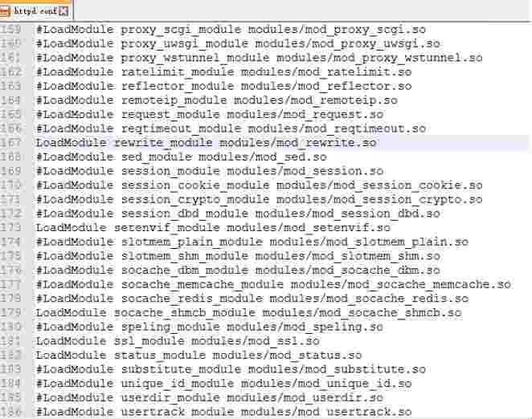This screenshot has width=532, height=419.
Task: Click line with mod_ratelimit.so
Action: (x=224, y=72)
